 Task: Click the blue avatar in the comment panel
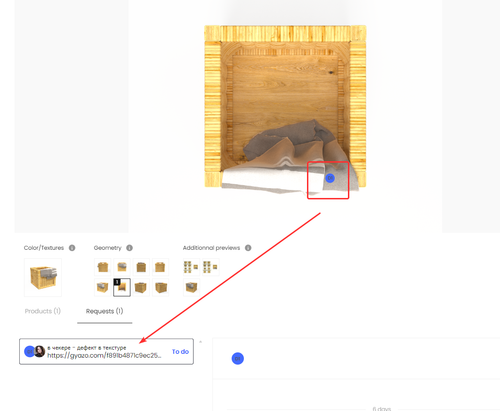pyautogui.click(x=238, y=358)
